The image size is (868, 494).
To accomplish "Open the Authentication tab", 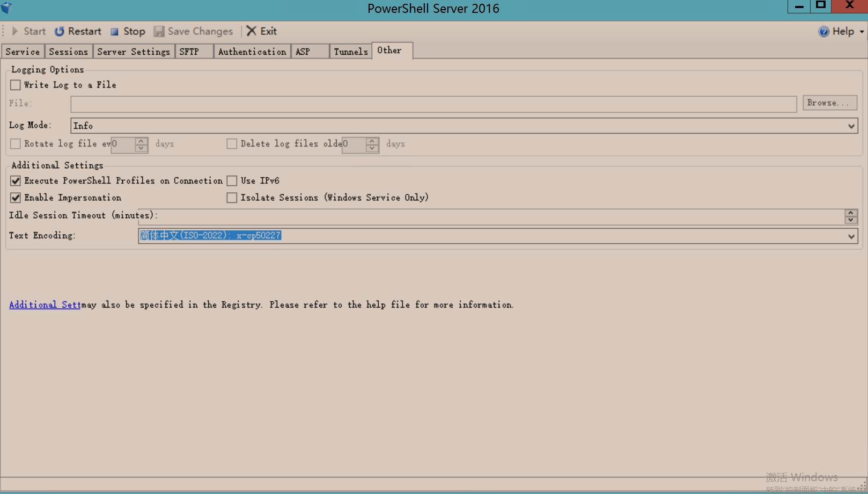I will [252, 52].
